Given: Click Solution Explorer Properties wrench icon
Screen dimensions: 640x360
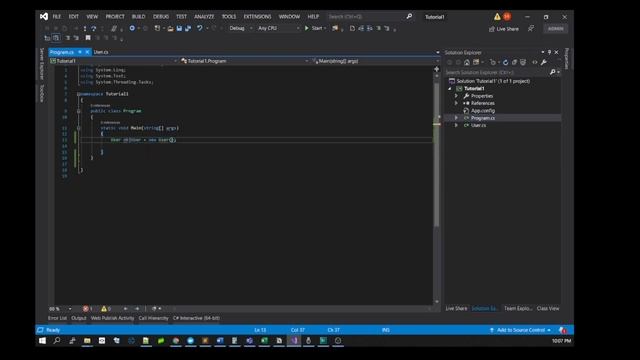Looking at the screenshot, I should [544, 62].
